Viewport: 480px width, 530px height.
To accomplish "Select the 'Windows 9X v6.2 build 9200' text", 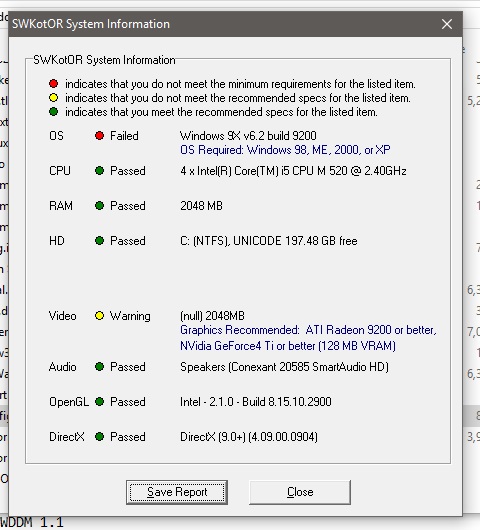I will tap(248, 136).
